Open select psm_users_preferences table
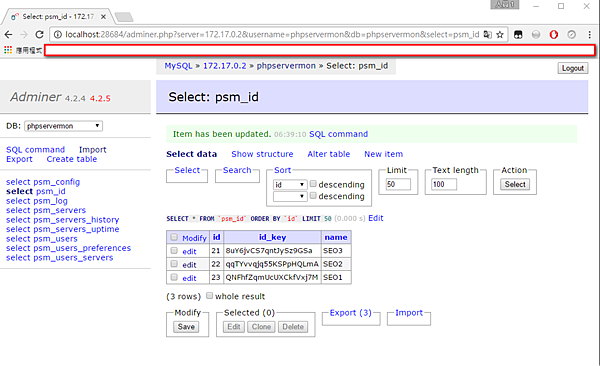 (x=68, y=248)
